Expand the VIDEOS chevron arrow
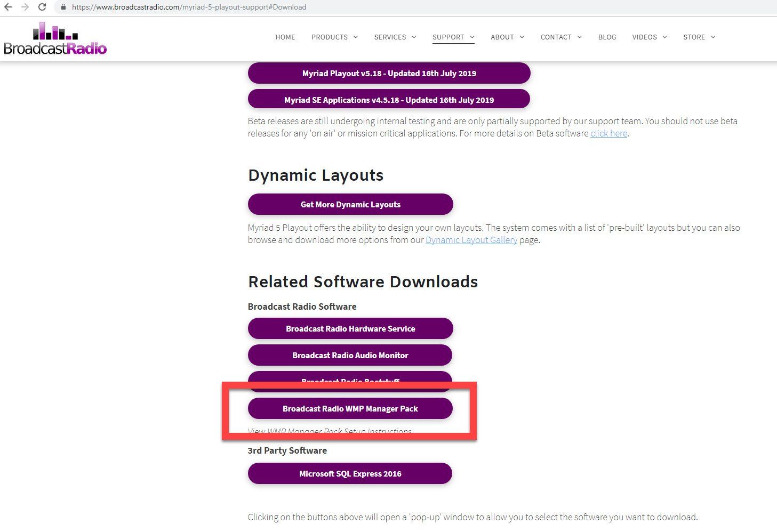Viewport: 777px width, 532px height. (x=665, y=37)
